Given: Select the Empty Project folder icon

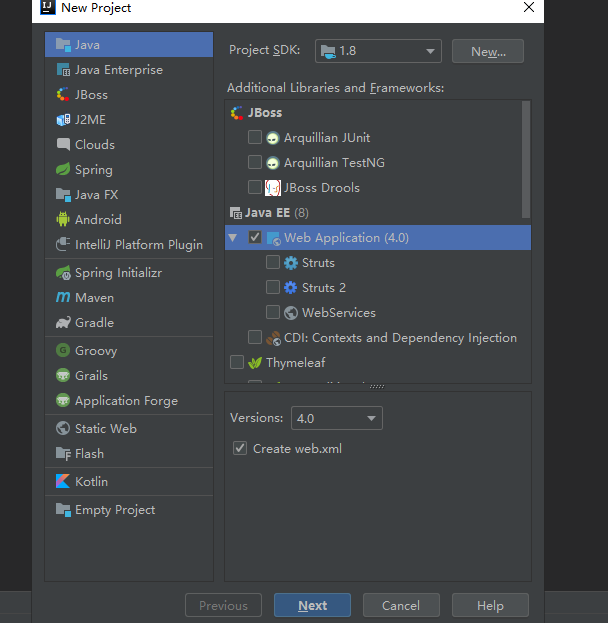Looking at the screenshot, I should tap(63, 509).
